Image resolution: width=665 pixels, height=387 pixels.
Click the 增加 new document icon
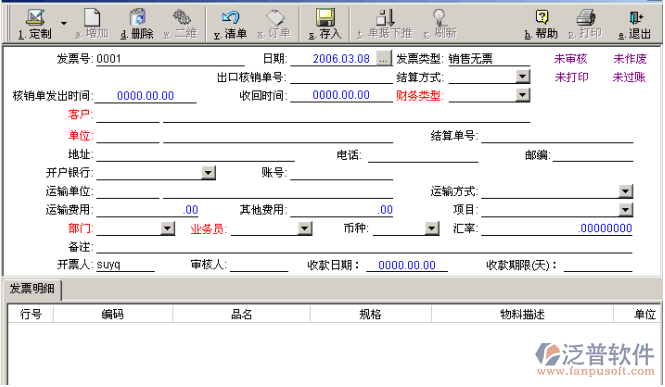92,18
